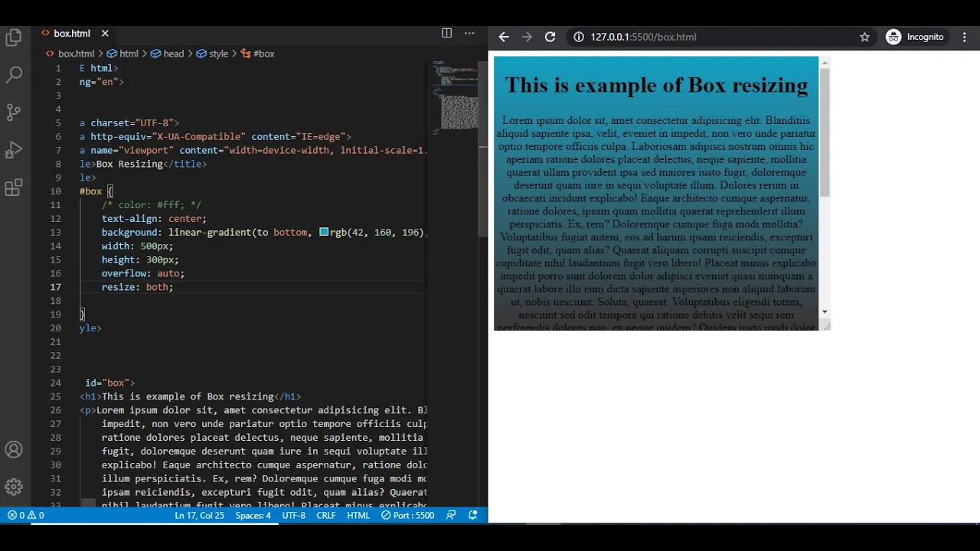Image resolution: width=980 pixels, height=551 pixels.
Task: Click Port : 5500 Live Server button
Action: click(408, 515)
